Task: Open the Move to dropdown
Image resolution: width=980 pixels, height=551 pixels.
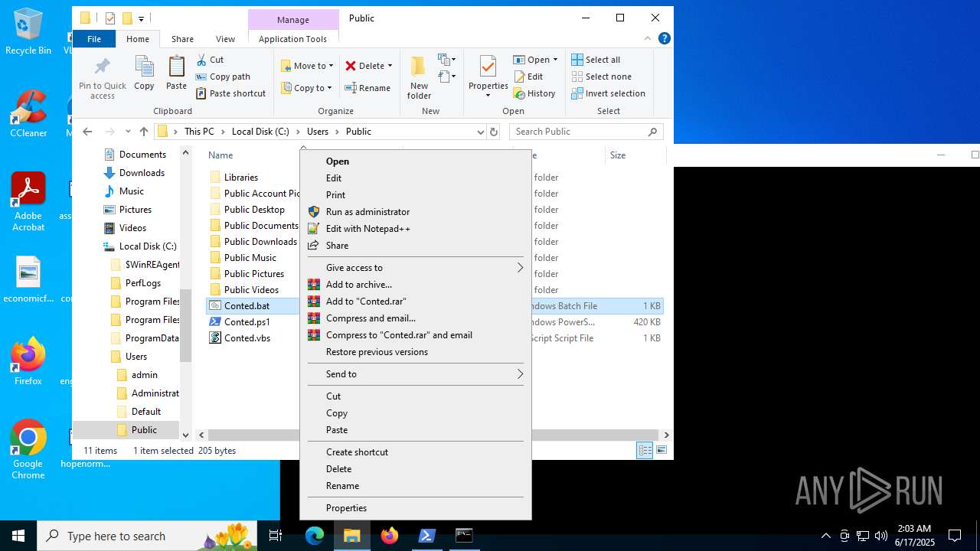Action: pos(307,66)
